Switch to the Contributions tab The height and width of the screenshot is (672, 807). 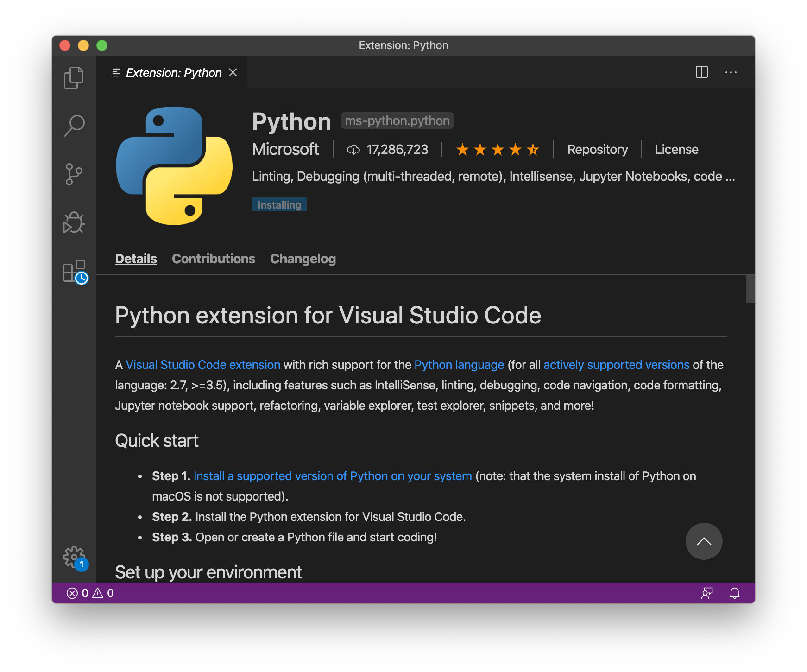point(214,259)
